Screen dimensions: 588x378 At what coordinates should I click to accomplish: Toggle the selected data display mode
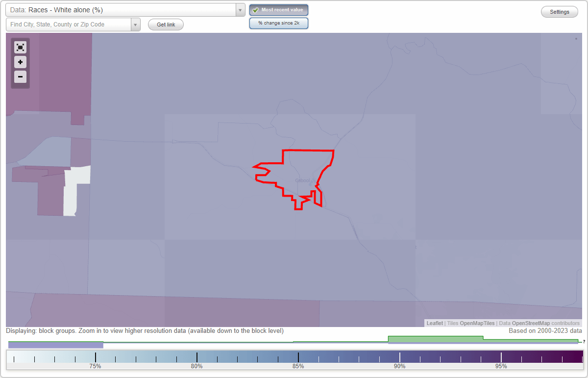tap(279, 23)
